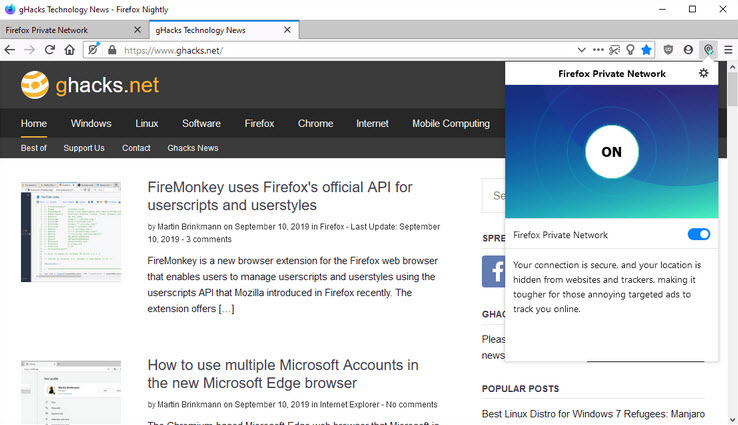Viewport: 738px width, 425px height.
Task: Open the Firefox category in site menu
Action: point(259,123)
